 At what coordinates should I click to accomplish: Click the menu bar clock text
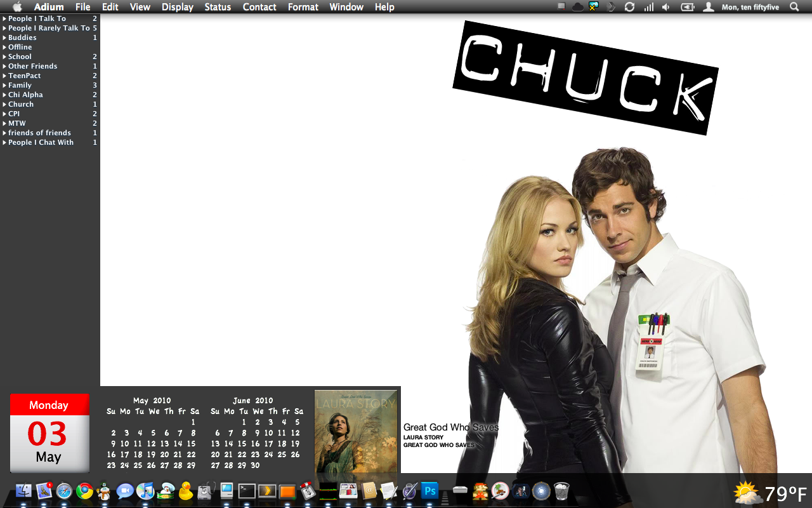coord(750,7)
